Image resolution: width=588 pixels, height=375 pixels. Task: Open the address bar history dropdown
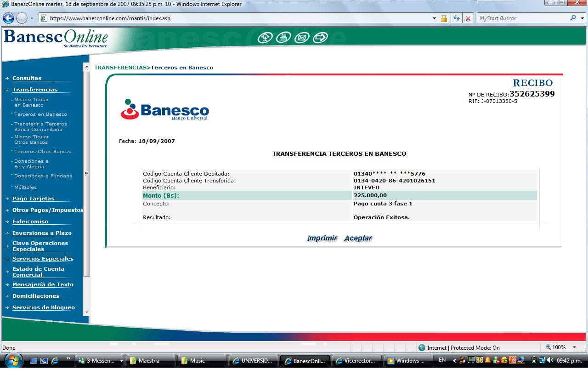point(435,18)
